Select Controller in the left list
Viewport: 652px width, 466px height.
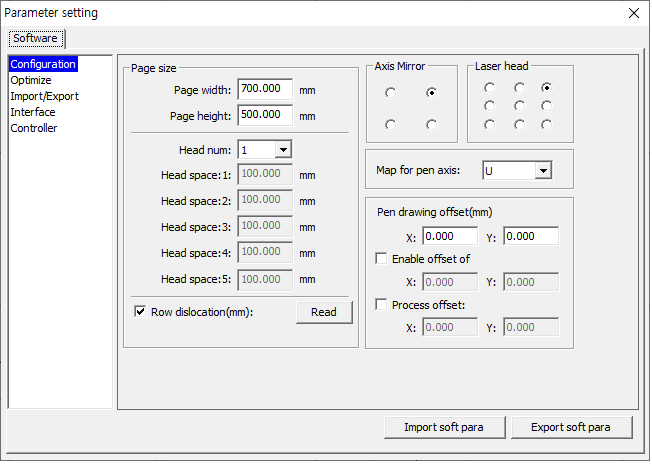click(x=33, y=128)
